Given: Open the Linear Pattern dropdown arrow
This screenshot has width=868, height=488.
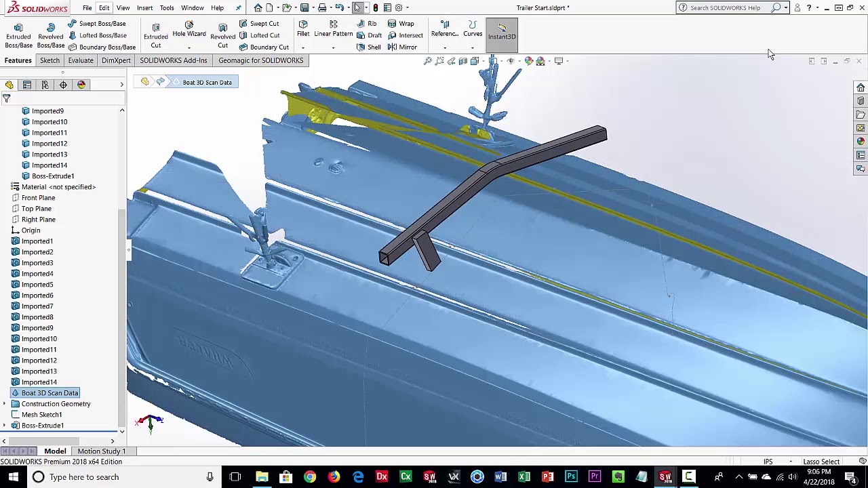Looking at the screenshot, I should click(333, 47).
